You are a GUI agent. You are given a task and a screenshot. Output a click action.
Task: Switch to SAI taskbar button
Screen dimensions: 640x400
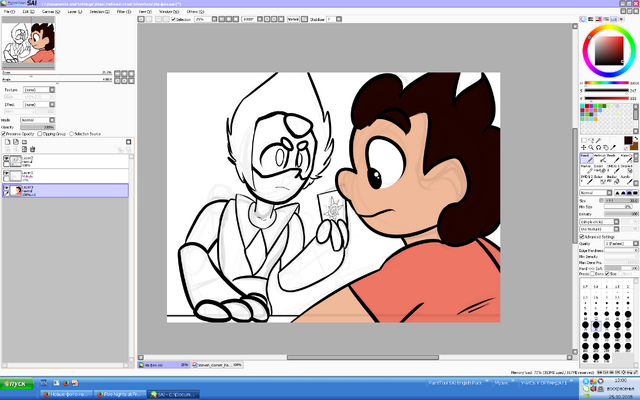pos(174,394)
